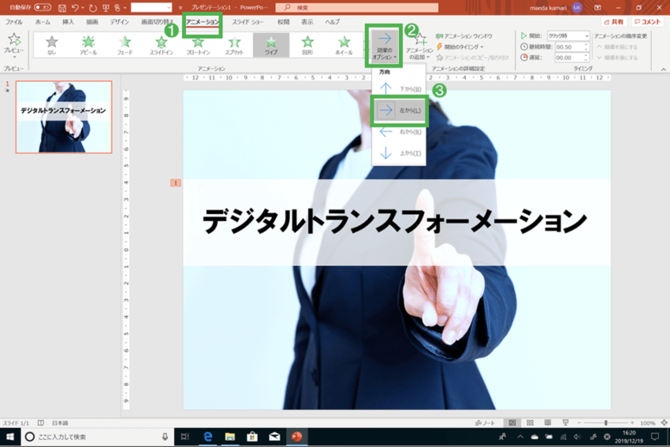Switch to Slide Sorter view icon
The width and height of the screenshot is (670, 447).
tap(530, 423)
